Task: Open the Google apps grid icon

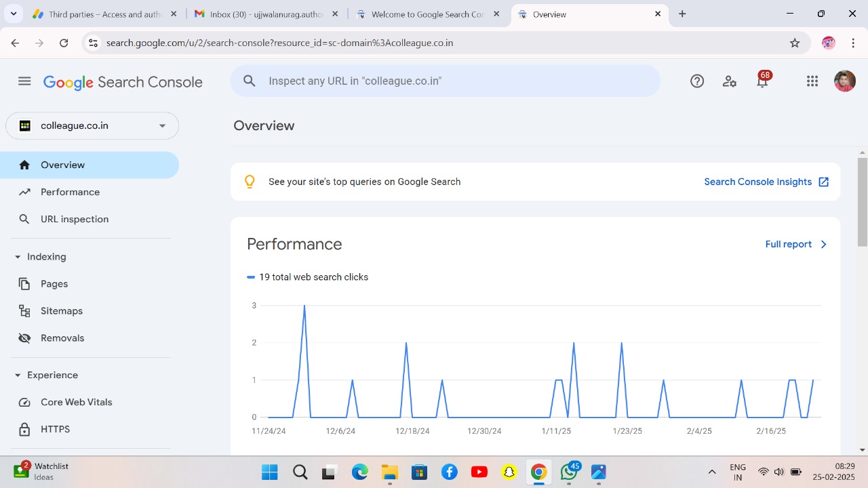Action: pos(812,81)
